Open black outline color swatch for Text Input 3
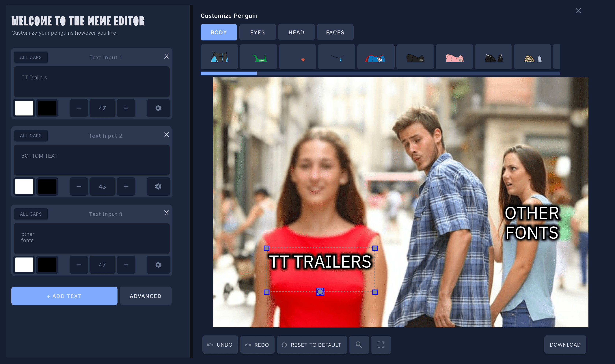The image size is (615, 364). point(47,265)
